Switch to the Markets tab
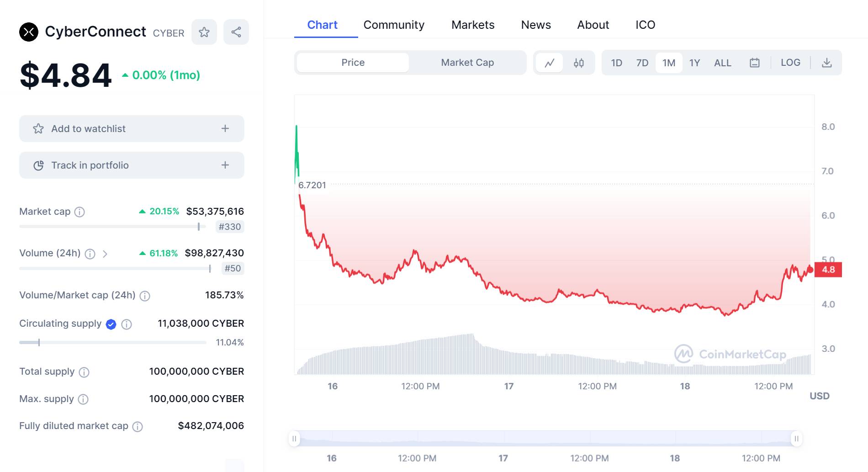 pos(472,25)
